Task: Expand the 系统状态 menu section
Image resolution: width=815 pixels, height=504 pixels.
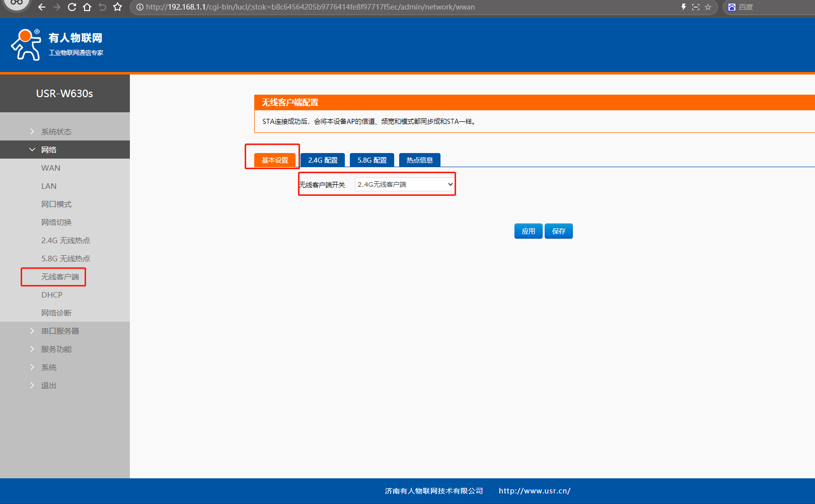Action: [x=56, y=131]
